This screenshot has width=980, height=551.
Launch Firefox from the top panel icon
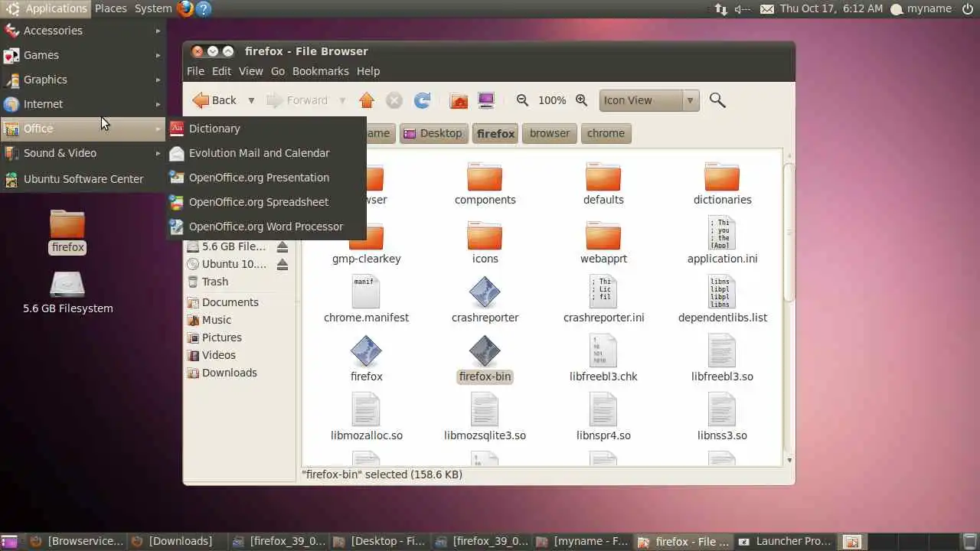pos(185,9)
